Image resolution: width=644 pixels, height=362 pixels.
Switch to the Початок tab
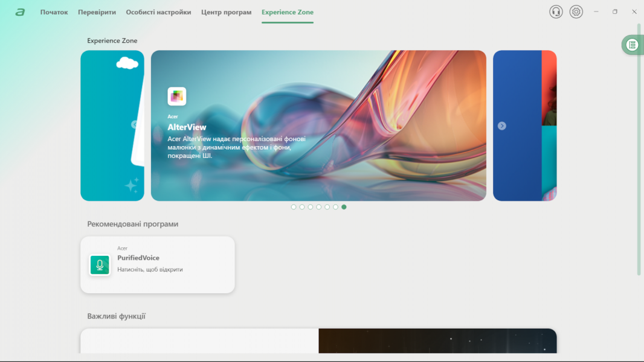click(x=54, y=12)
